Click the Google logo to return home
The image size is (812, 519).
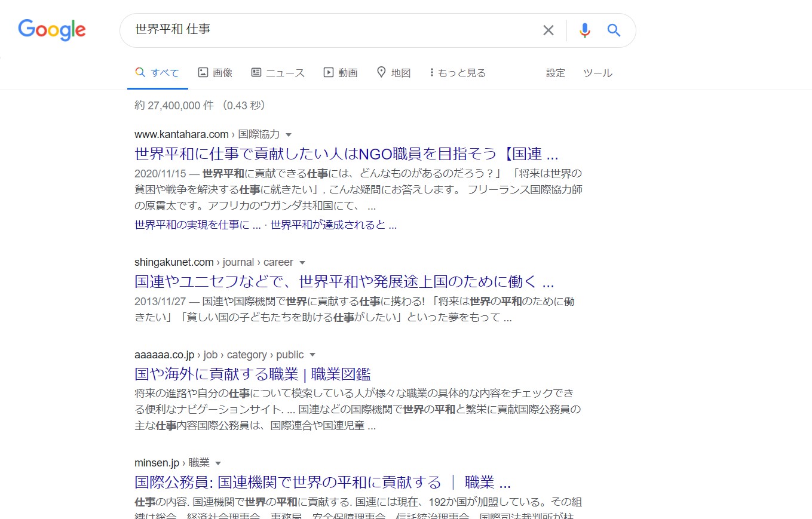tap(51, 30)
